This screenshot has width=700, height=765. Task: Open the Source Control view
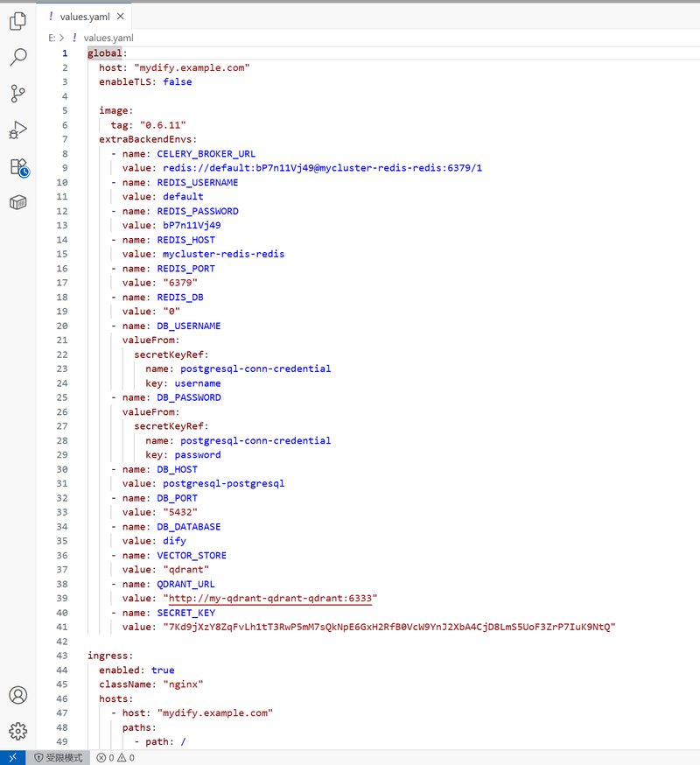tap(17, 94)
